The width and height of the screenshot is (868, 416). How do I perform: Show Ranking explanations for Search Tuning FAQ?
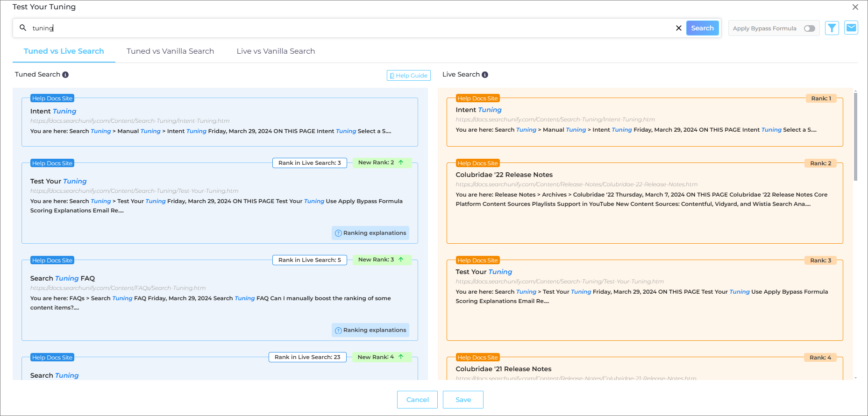(370, 330)
